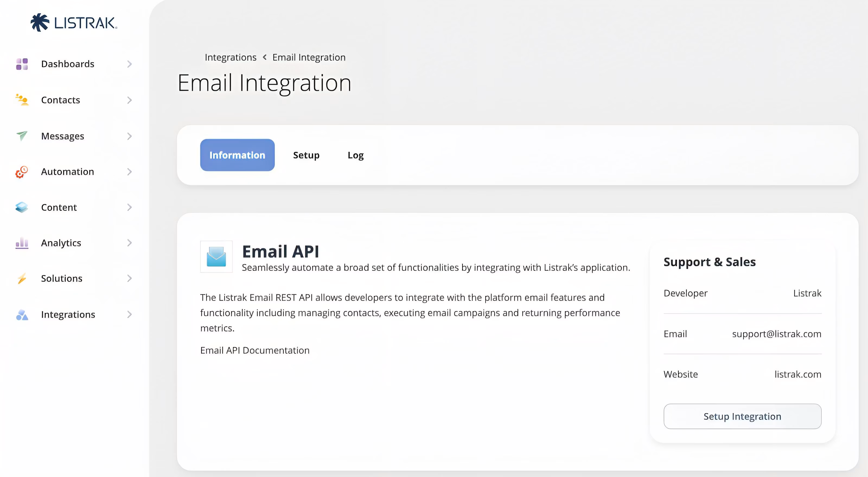Click the Setup Integration button
Image resolution: width=868 pixels, height=477 pixels.
point(742,416)
